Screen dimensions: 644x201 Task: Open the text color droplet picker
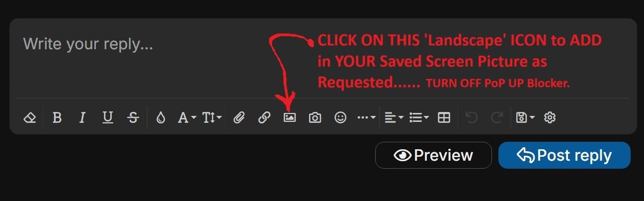point(160,118)
